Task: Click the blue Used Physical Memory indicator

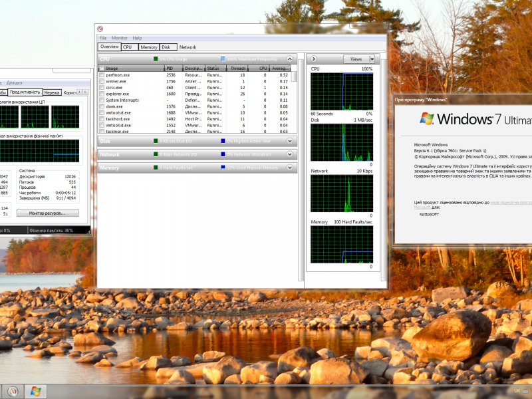Action: coord(223,168)
